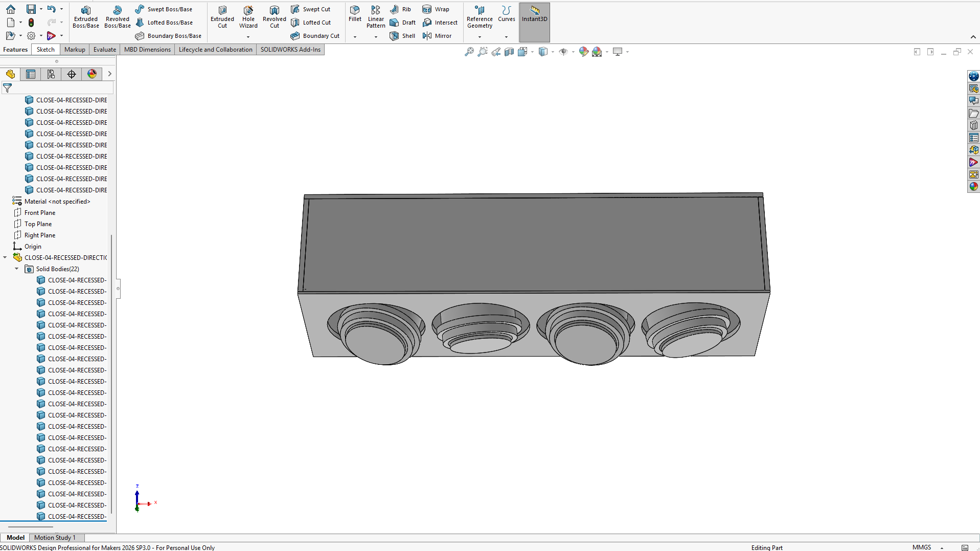Use the Mirror feature
Viewport: 980px width, 551px height.
tap(438, 36)
